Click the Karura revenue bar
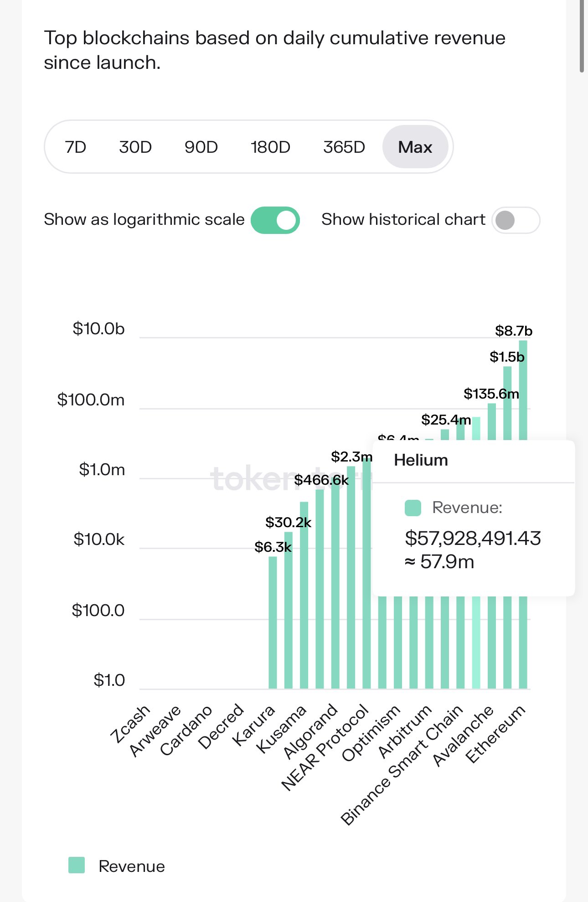This screenshot has width=588, height=902. 273,625
